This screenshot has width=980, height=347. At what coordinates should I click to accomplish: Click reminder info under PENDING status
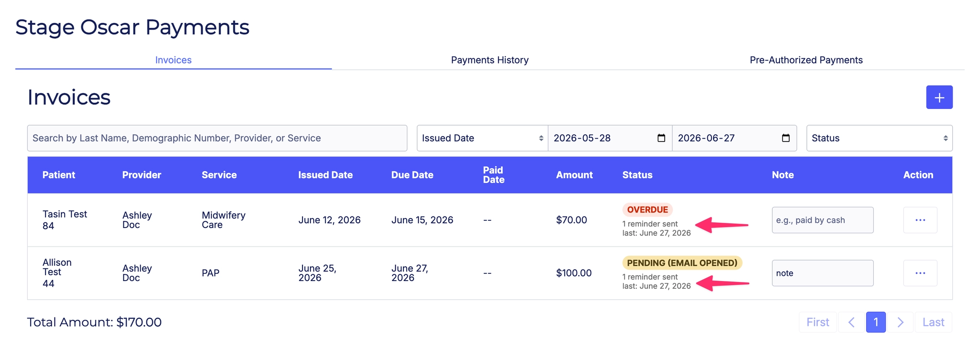(x=656, y=282)
